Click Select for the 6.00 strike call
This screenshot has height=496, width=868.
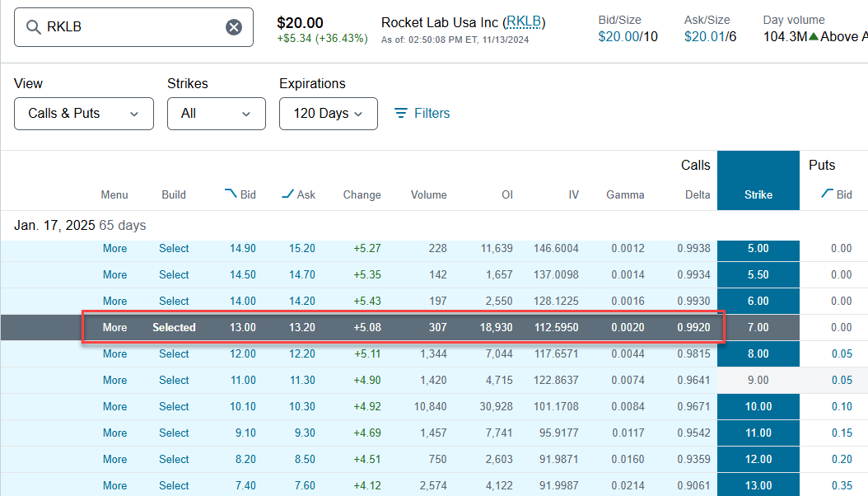[174, 302]
